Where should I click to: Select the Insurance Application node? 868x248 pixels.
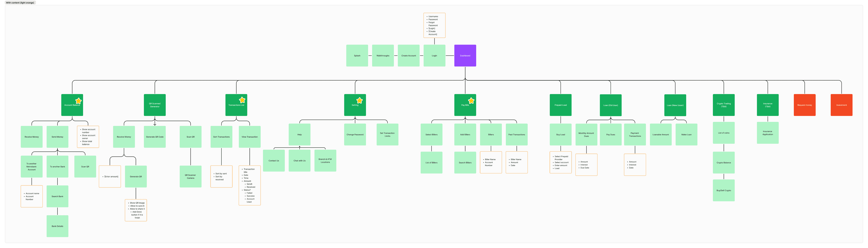(x=768, y=133)
